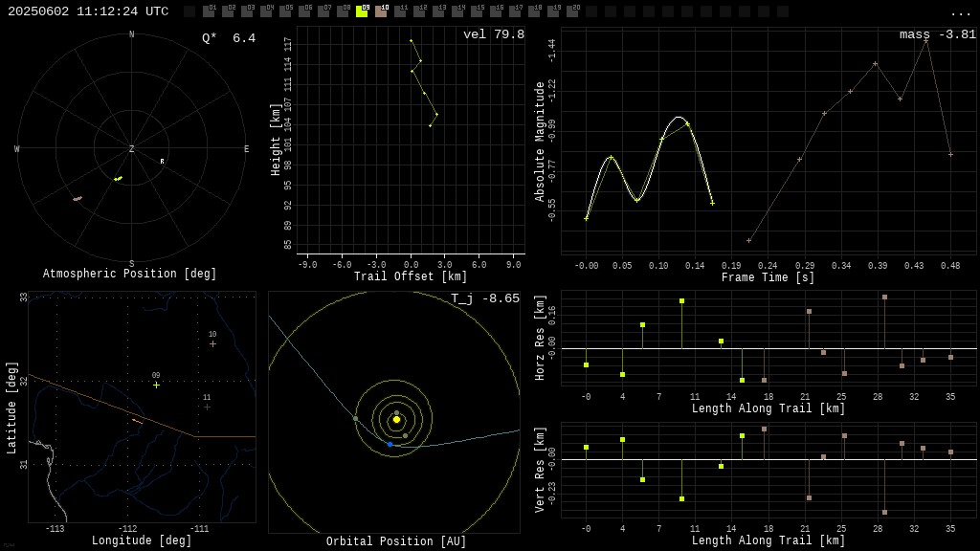The width and height of the screenshot is (980, 551).
Task: Toggle station box 11 in top strip
Action: pos(399,11)
